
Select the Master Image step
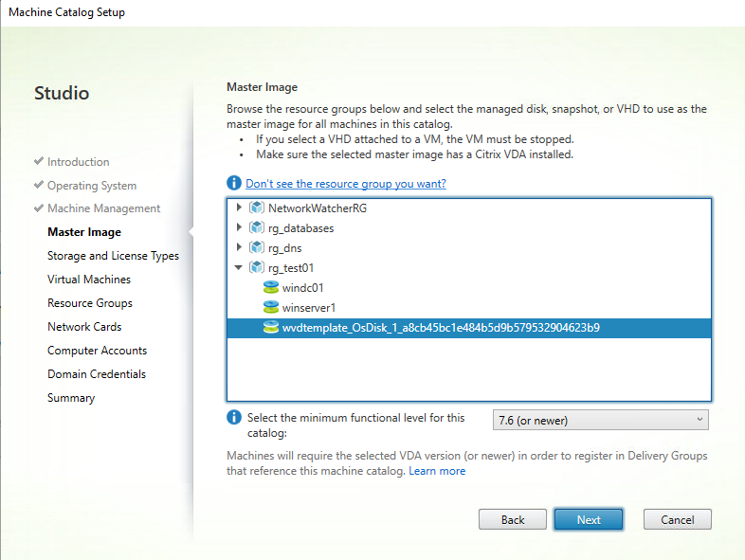[84, 232]
